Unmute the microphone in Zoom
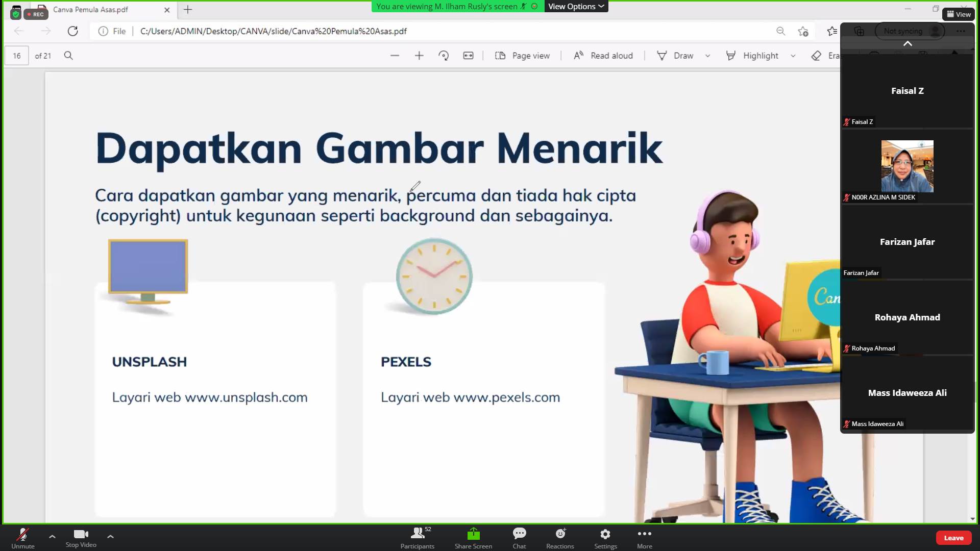Screen dimensions: 980x551 click(23, 538)
